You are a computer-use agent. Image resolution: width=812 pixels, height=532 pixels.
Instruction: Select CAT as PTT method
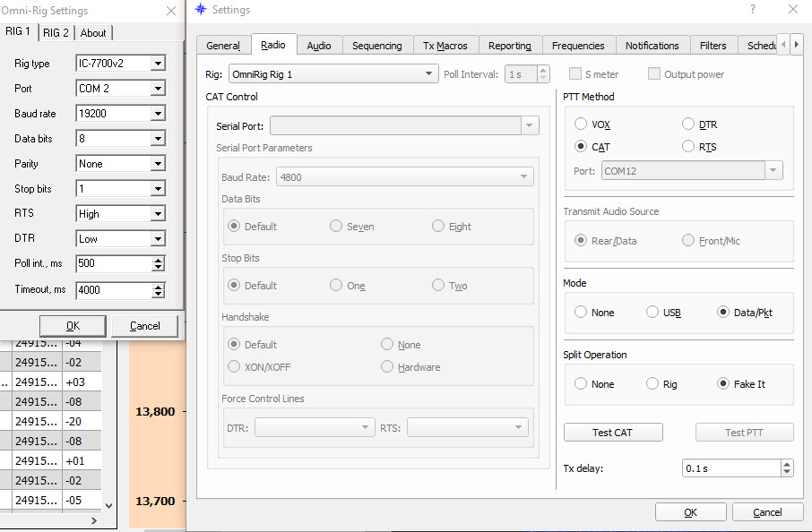(581, 147)
